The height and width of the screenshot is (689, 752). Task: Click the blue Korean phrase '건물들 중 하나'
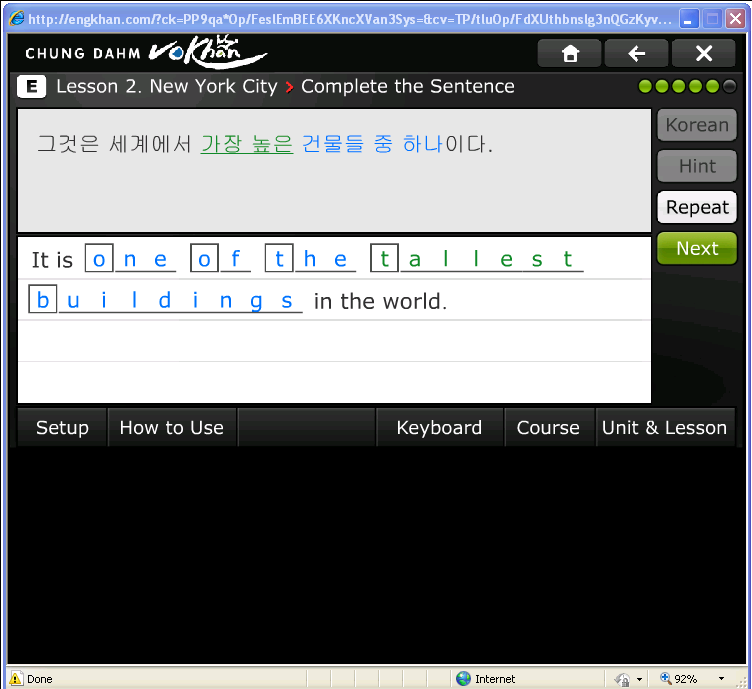[372, 144]
